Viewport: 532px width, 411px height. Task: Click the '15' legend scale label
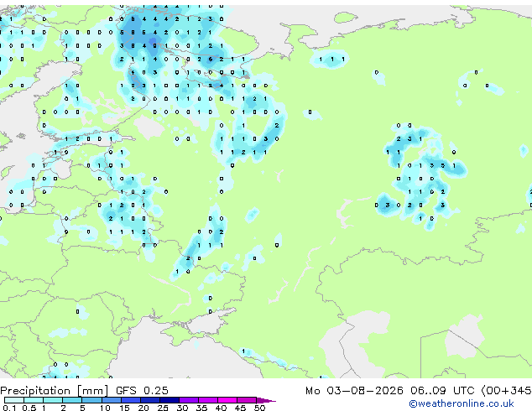tap(124, 408)
